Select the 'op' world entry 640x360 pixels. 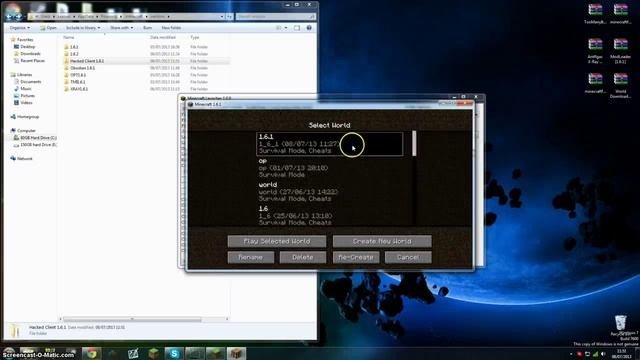coord(329,168)
